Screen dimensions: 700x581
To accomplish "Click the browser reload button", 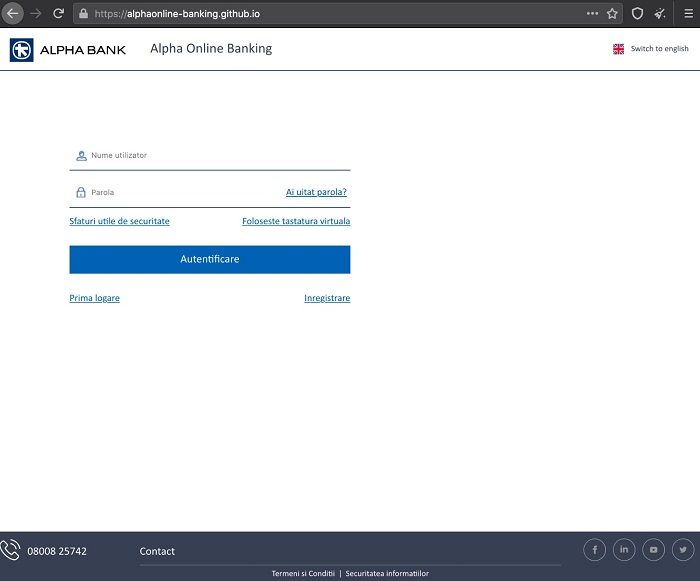I will pyautogui.click(x=58, y=14).
